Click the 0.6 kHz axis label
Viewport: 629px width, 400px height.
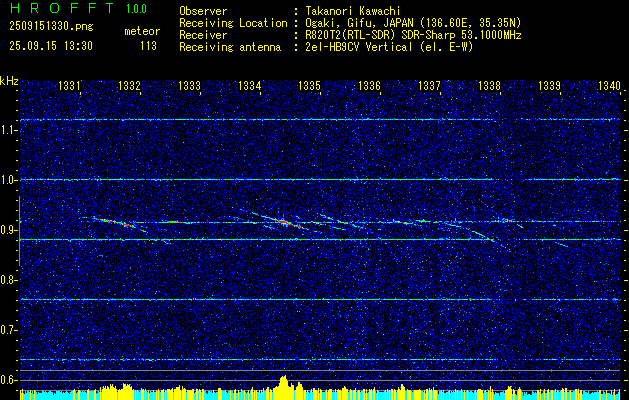(x=7, y=380)
